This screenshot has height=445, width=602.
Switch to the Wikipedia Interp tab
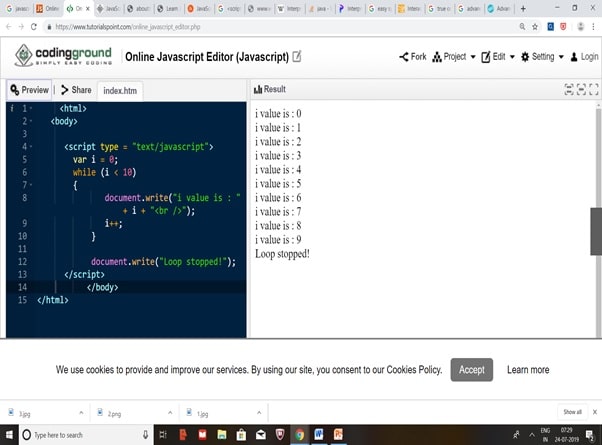click(289, 8)
